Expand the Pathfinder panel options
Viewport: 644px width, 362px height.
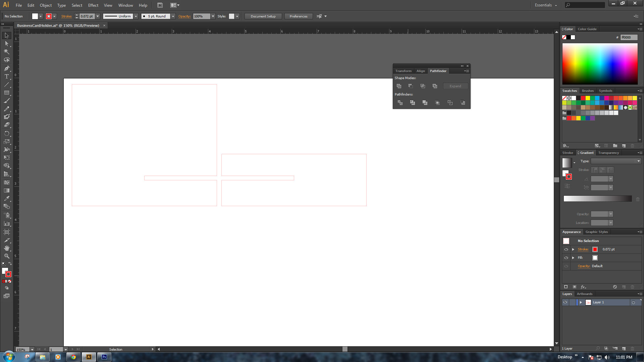466,71
